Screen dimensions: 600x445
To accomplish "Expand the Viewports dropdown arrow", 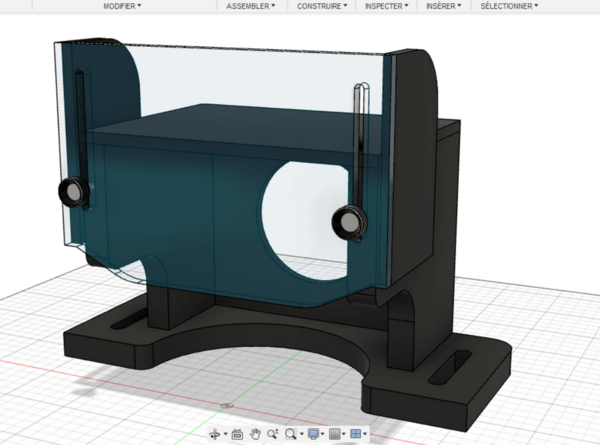I will [x=366, y=435].
